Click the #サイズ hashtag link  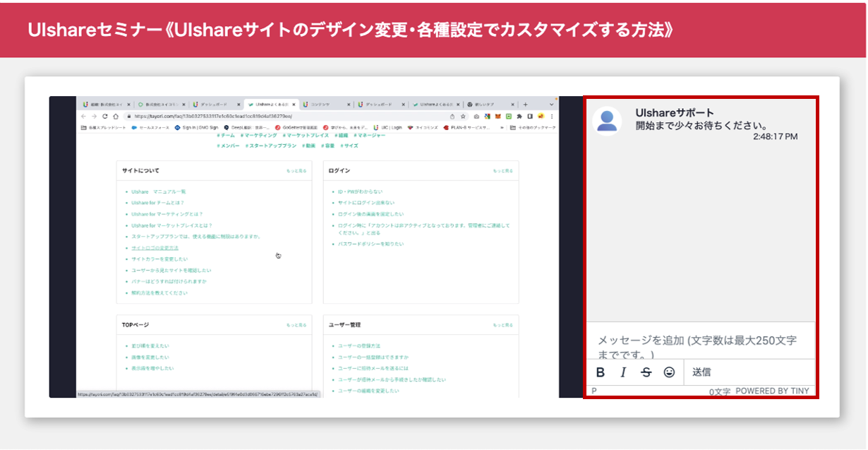pos(349,146)
